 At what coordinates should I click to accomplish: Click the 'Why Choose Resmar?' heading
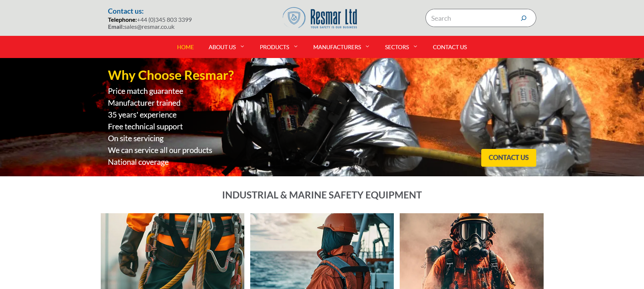pos(171,75)
